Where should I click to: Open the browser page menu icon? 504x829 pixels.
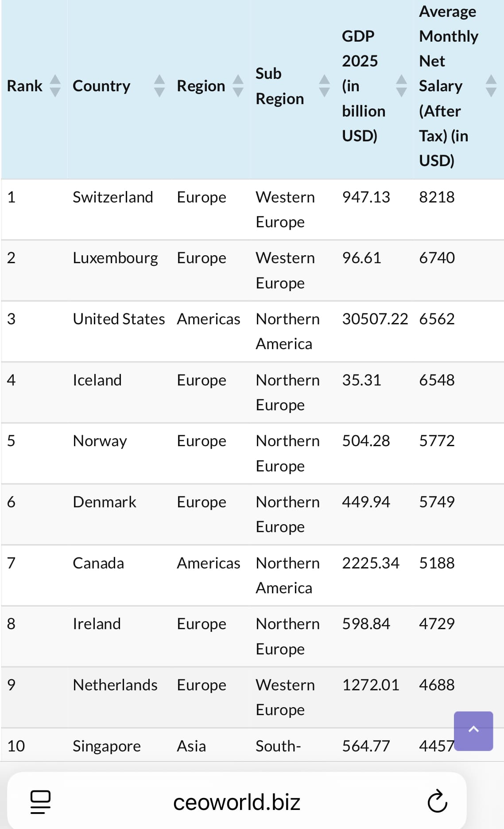(x=40, y=802)
